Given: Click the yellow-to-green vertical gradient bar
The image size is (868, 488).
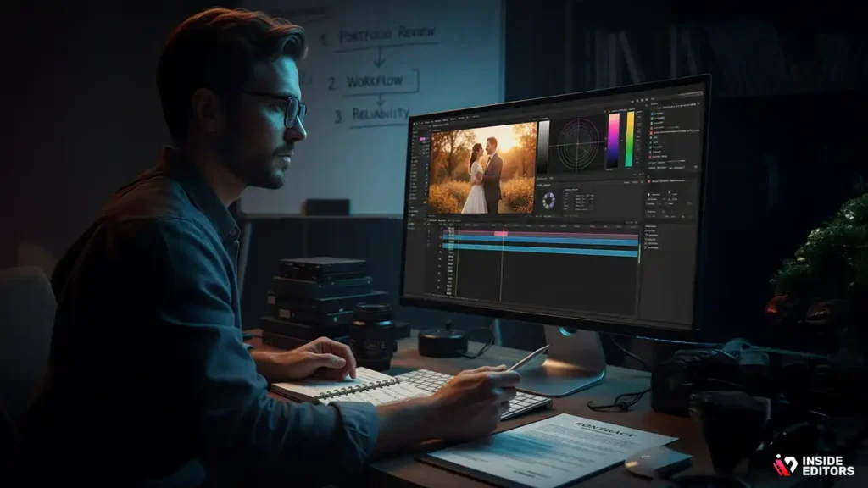Looking at the screenshot, I should (630, 138).
